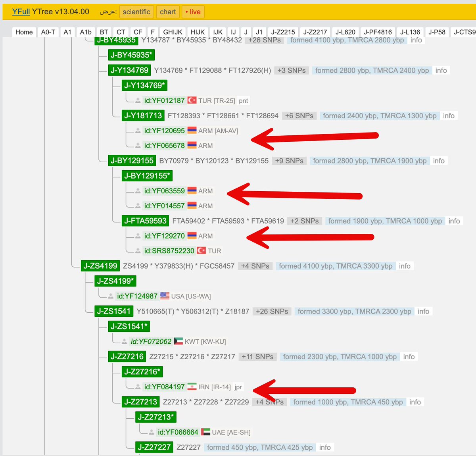Show the +11 SNPs for J-Z27216

pyautogui.click(x=258, y=357)
